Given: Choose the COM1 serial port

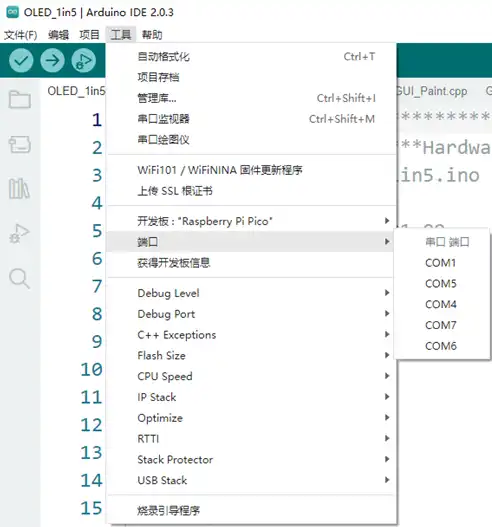Looking at the screenshot, I should click(x=441, y=263).
